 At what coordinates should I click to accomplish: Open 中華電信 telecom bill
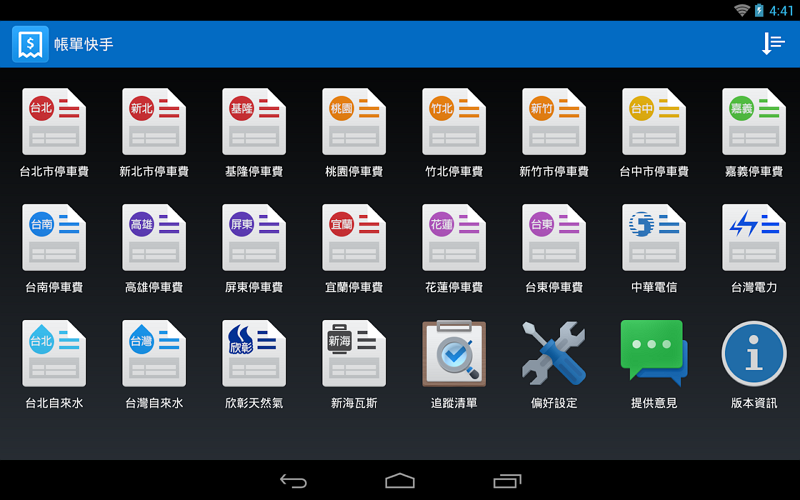coord(654,238)
